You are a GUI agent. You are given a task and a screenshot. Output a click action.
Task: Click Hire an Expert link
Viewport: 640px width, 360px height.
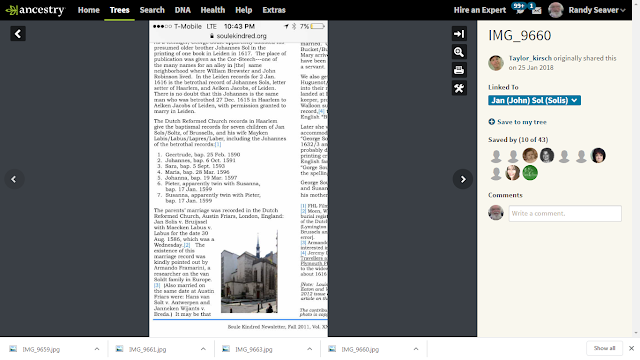click(480, 10)
